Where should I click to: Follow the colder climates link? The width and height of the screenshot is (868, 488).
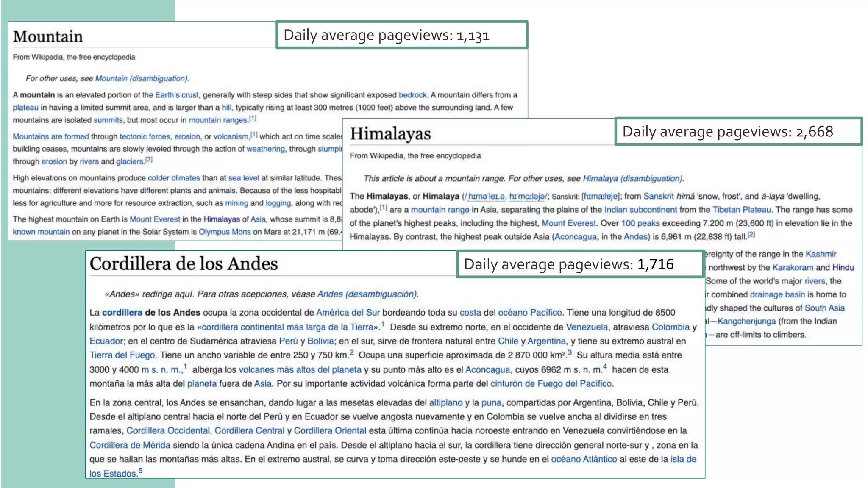coord(174,178)
